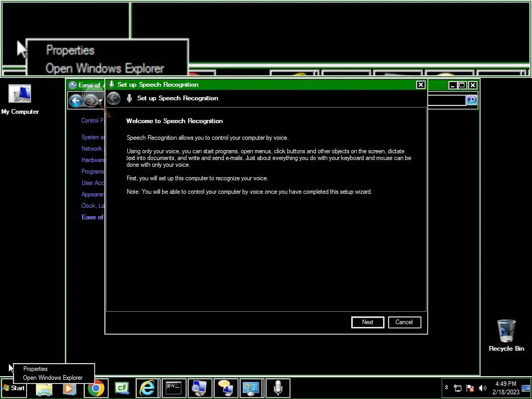Open the Start menu
Image resolution: width=532 pixels, height=399 pixels.
pyautogui.click(x=14, y=388)
